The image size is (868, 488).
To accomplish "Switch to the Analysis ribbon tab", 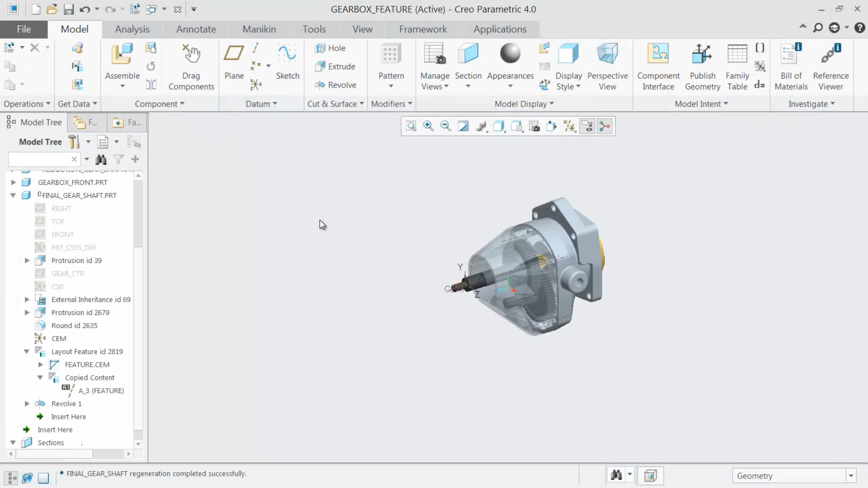I will point(132,29).
